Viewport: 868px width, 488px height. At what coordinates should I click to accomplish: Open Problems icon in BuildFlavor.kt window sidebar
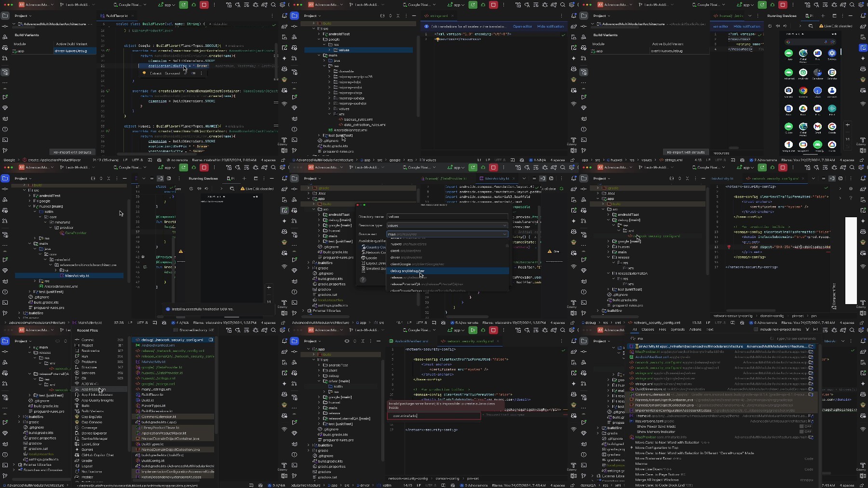pos(5,129)
